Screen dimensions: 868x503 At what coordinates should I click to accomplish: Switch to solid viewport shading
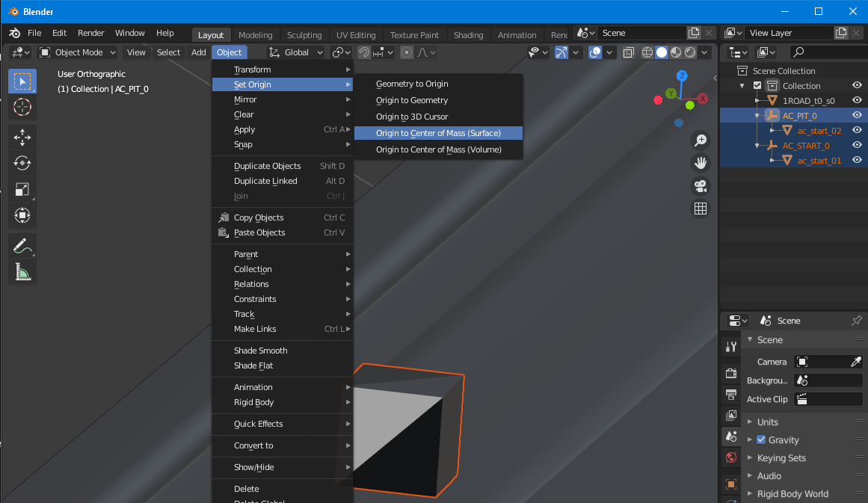click(662, 52)
